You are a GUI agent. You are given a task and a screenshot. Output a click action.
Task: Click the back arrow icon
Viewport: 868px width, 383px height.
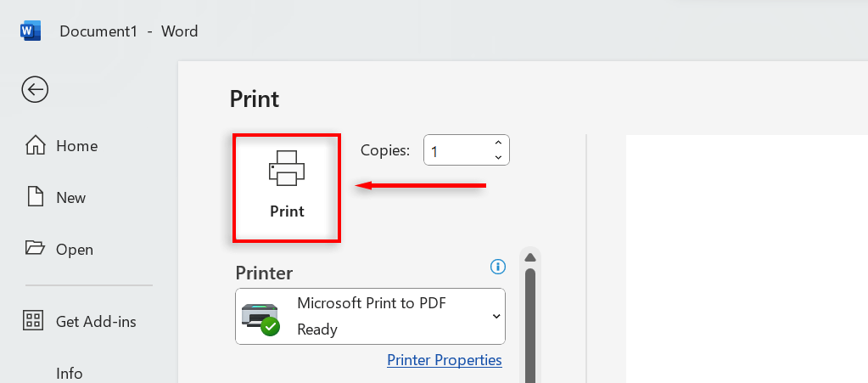(35, 89)
